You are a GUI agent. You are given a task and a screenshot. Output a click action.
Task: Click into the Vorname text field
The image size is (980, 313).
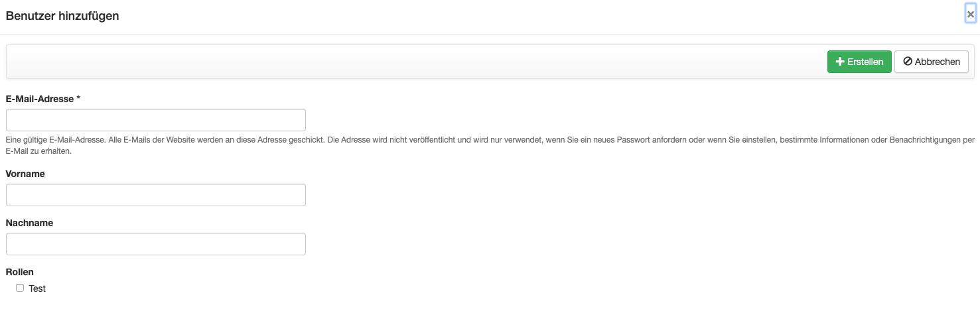point(156,195)
